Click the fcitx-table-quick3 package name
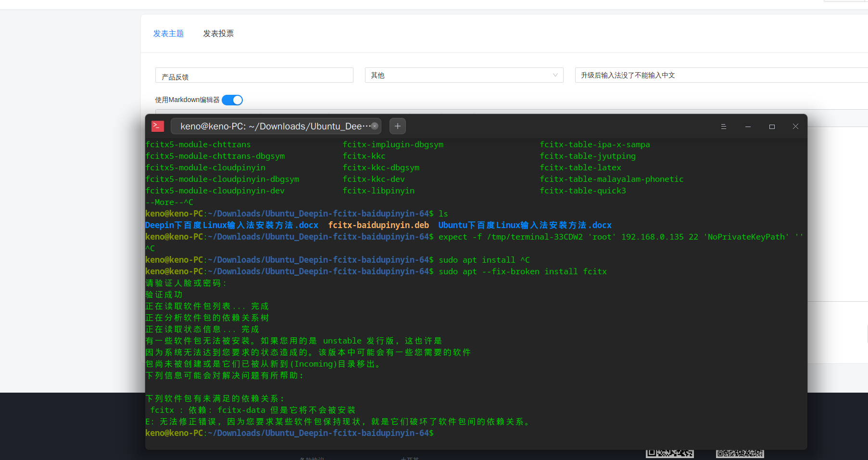868x460 pixels. tap(583, 191)
